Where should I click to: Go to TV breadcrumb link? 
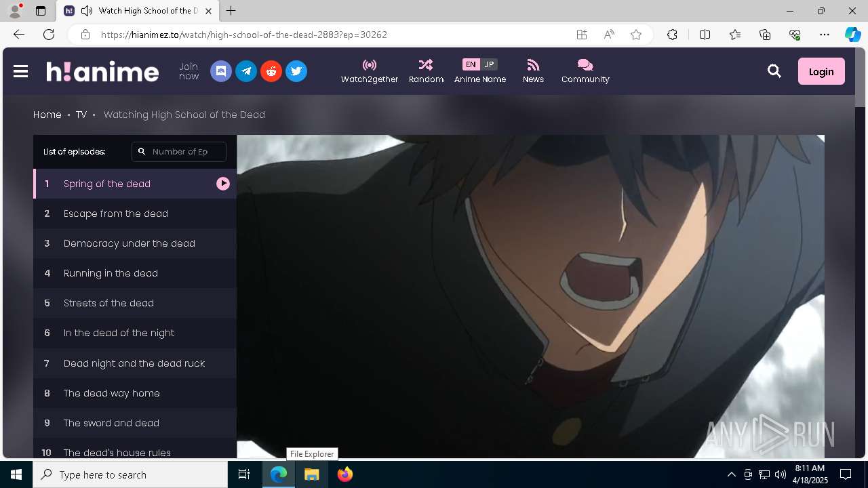[x=81, y=115]
